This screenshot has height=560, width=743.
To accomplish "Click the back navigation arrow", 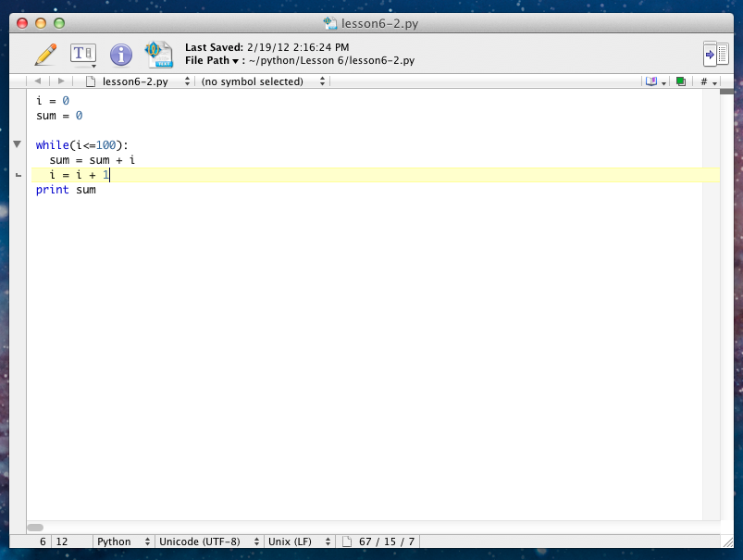I will [x=38, y=81].
